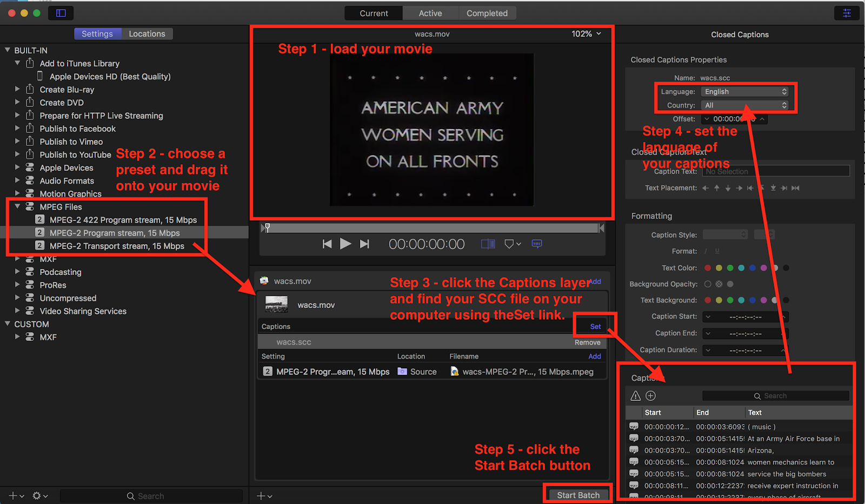Click the Publish to Vimeo share icon
This screenshot has height=504, width=865.
coord(30,142)
